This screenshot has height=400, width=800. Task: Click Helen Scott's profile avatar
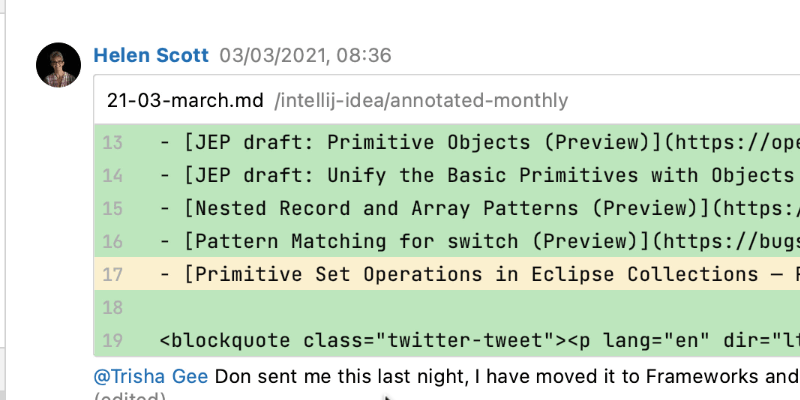click(58, 65)
